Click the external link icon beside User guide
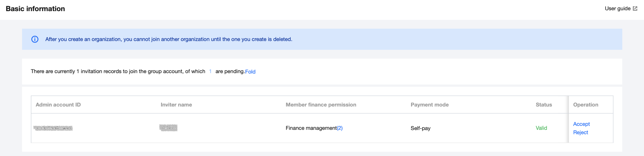The height and width of the screenshot is (156, 644). (x=635, y=9)
